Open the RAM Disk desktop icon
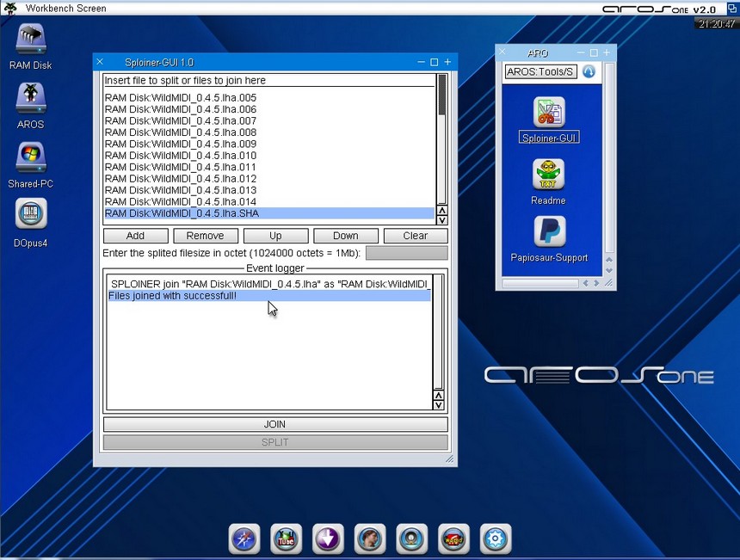 coord(31,40)
